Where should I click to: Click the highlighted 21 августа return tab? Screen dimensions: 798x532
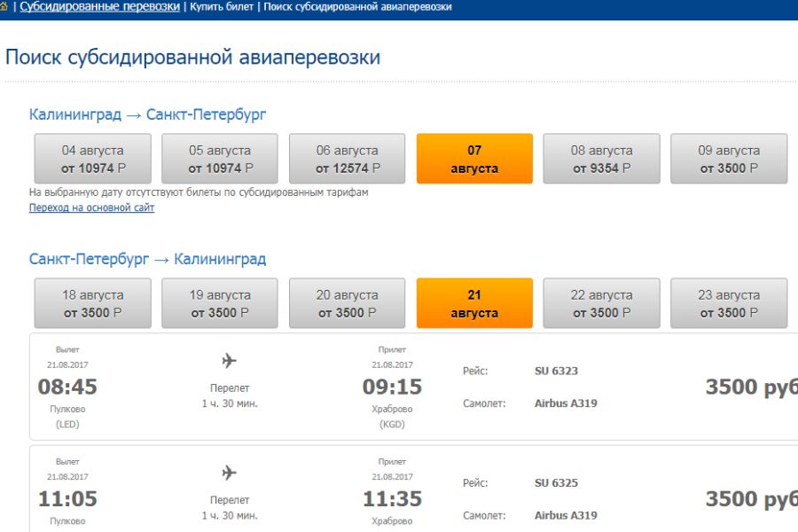point(474,303)
